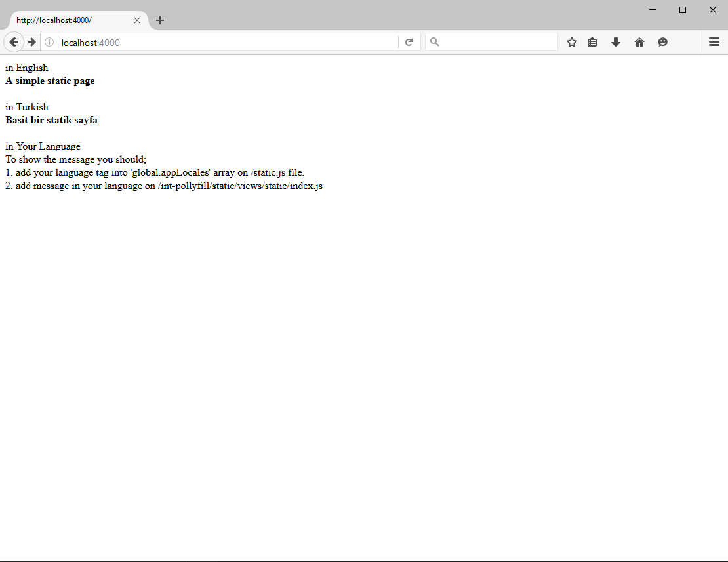
Task: Click the text 'in Your Language'
Action: click(43, 146)
